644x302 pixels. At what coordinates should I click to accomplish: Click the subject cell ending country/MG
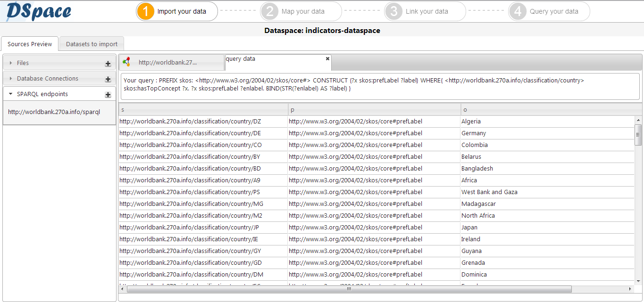pos(203,204)
